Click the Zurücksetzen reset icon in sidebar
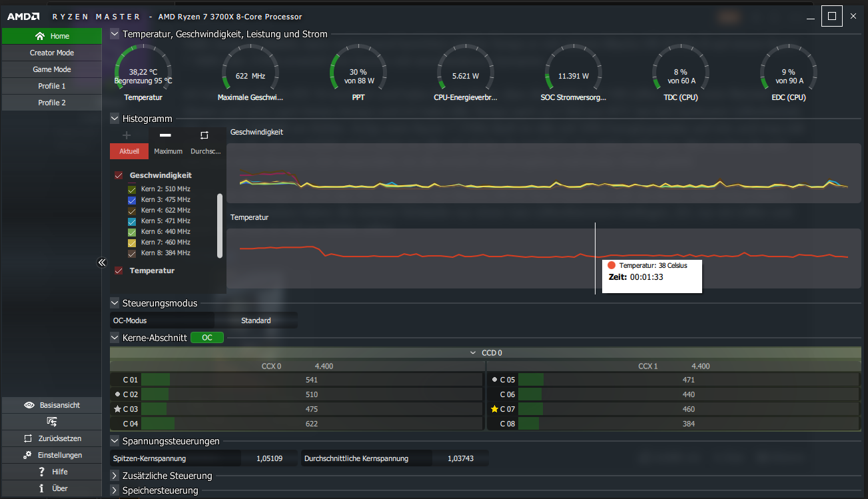868x499 pixels. (27, 438)
